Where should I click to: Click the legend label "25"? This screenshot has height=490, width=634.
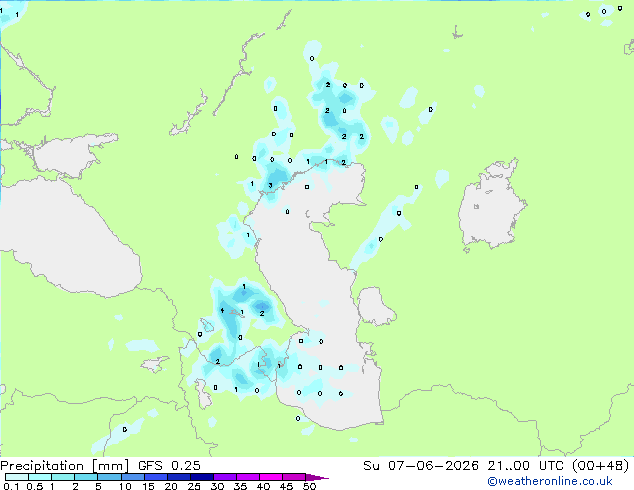pos(194,486)
